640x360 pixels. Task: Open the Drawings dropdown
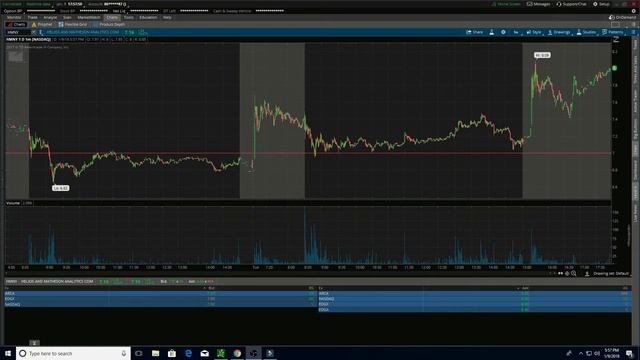559,32
